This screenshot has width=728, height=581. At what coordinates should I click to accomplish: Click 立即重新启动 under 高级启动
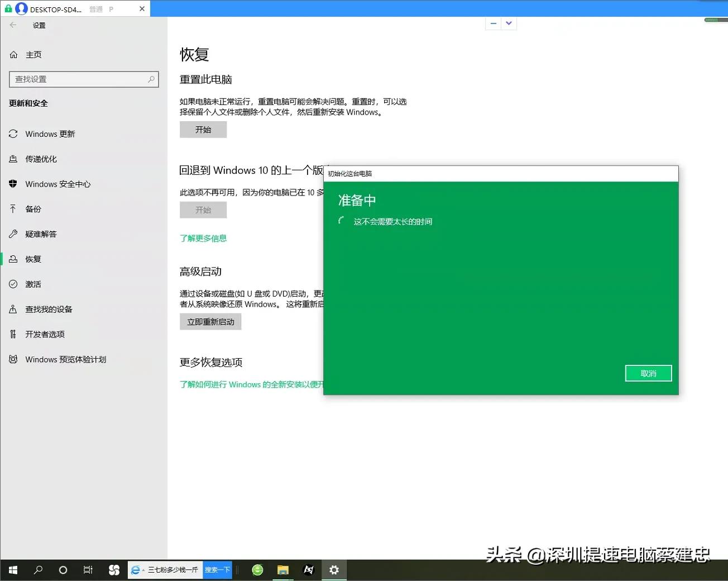click(210, 321)
